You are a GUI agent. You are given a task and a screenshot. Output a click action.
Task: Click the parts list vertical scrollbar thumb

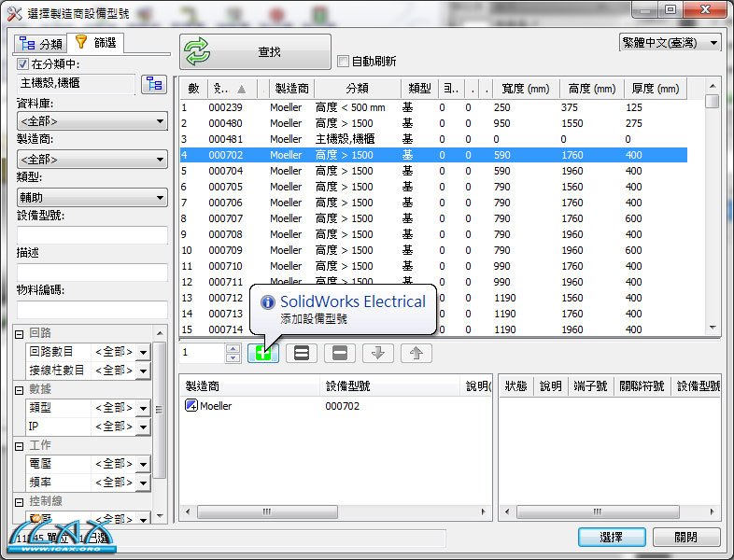coord(713,101)
